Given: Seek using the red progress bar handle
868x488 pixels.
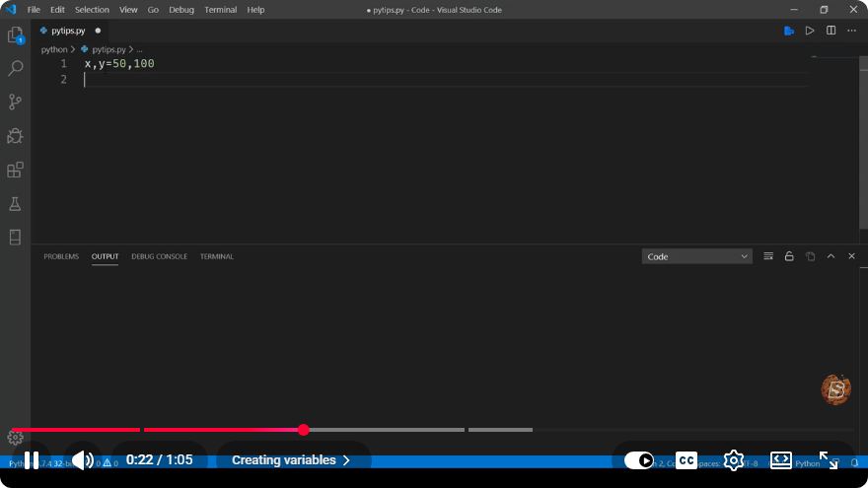Looking at the screenshot, I should (x=304, y=430).
